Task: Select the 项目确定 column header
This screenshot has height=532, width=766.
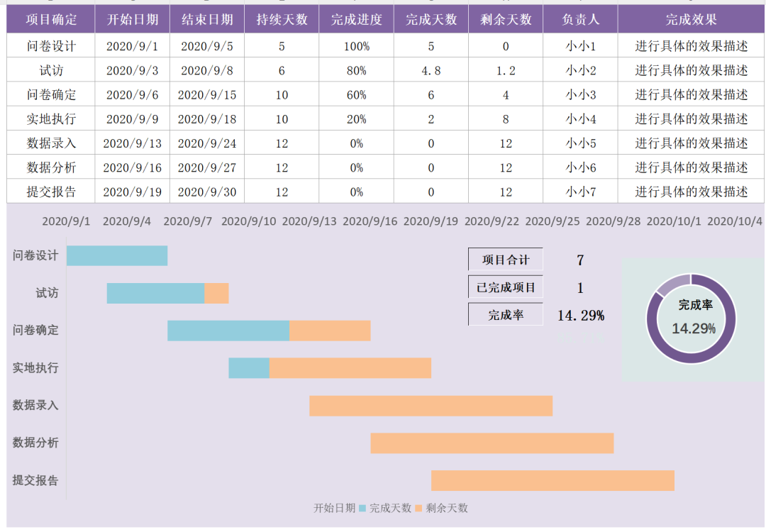Action: coord(51,20)
